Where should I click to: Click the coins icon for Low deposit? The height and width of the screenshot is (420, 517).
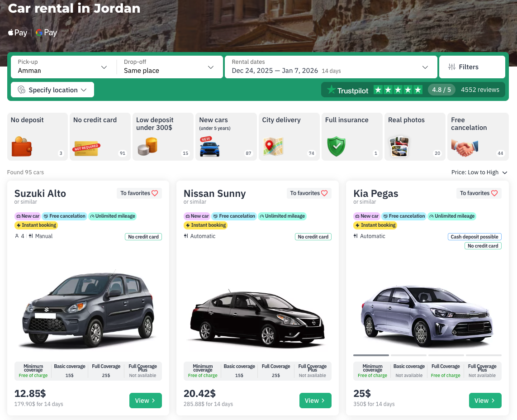coord(147,147)
